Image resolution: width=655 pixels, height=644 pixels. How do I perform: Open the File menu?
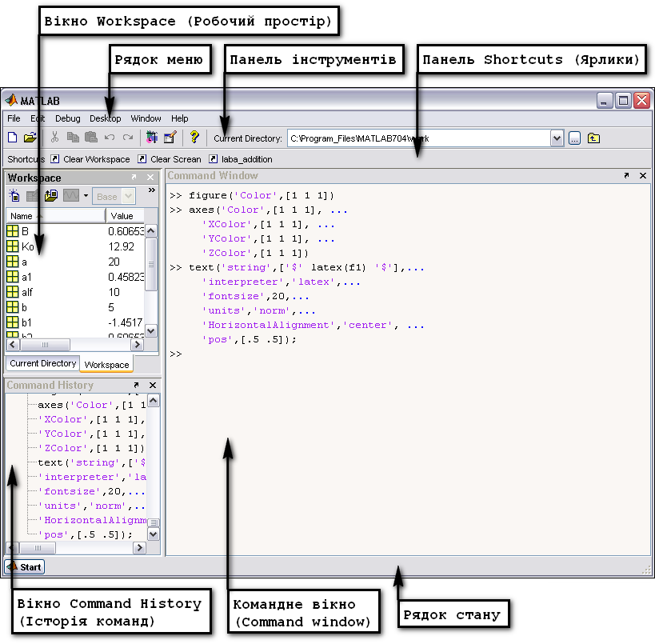[14, 118]
